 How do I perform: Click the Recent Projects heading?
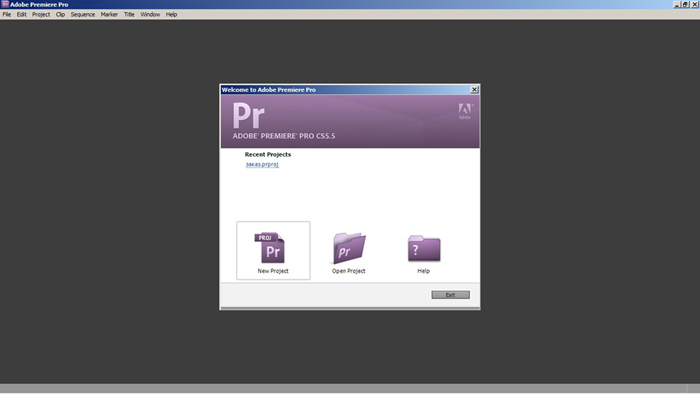coord(268,154)
